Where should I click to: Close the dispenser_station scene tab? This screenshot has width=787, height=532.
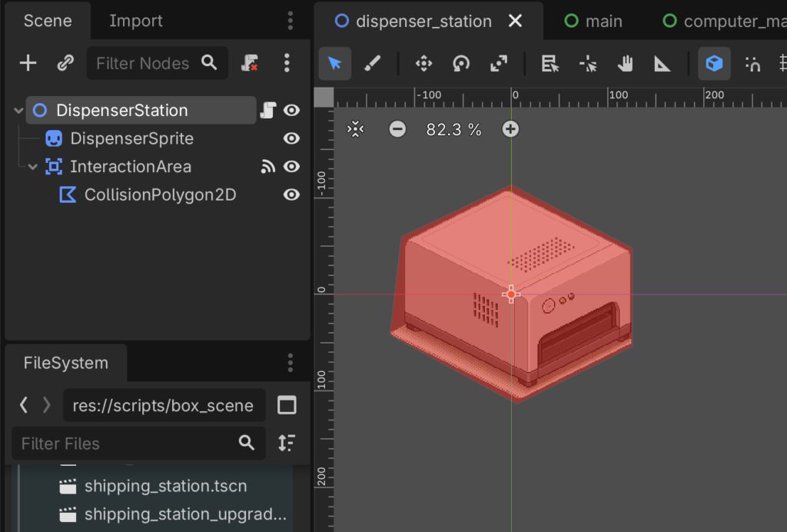(515, 21)
